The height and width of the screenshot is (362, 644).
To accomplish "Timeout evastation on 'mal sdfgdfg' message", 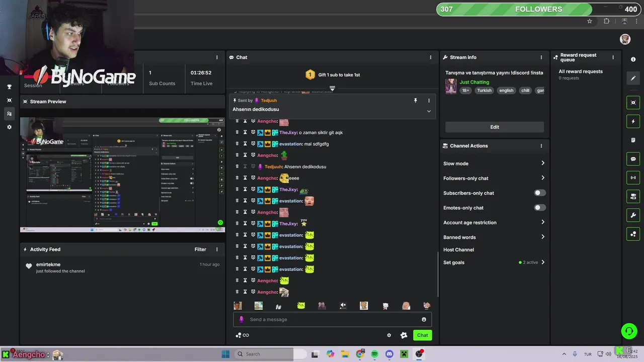I will [245, 144].
